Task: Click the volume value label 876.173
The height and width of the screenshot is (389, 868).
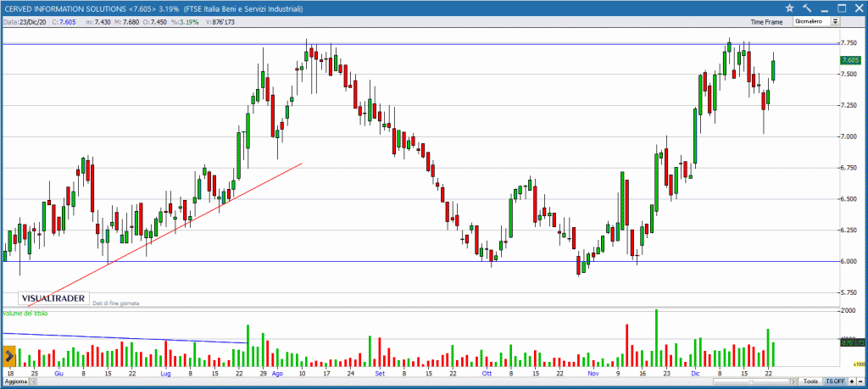Action: [x=851, y=343]
